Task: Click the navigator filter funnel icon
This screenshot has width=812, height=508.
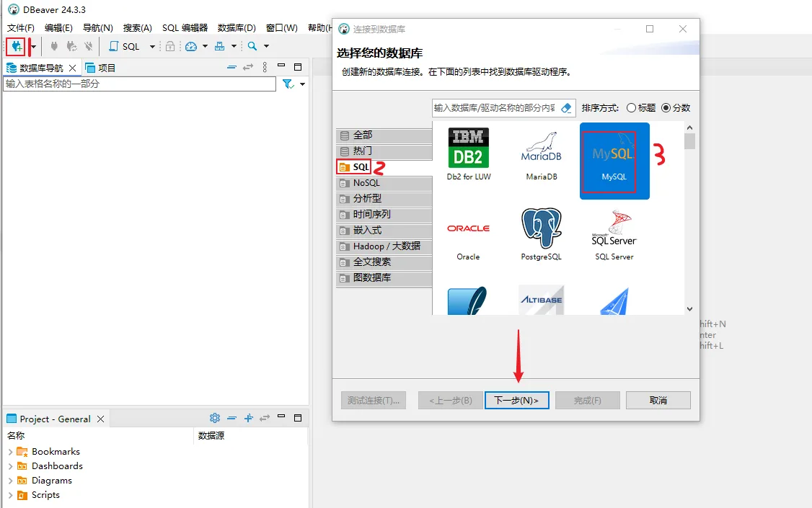Action: pos(288,84)
